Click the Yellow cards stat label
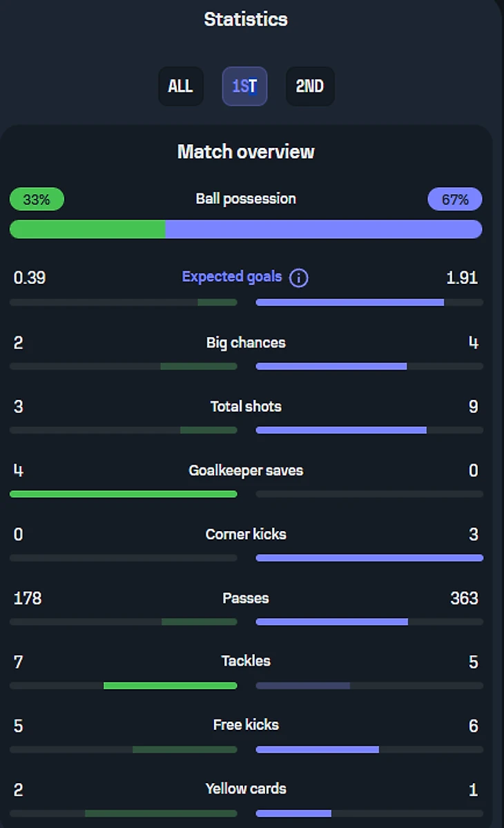504x828 pixels. point(246,789)
